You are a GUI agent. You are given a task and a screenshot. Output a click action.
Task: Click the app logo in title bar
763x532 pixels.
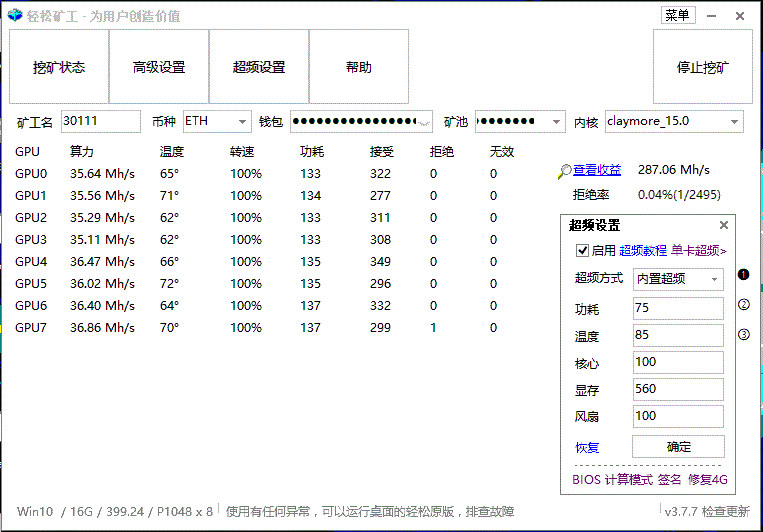[x=15, y=16]
